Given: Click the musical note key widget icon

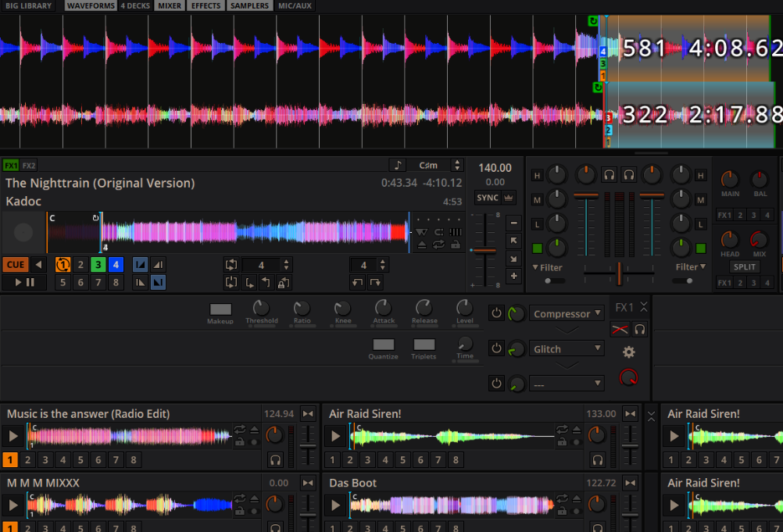Looking at the screenshot, I should (398, 165).
